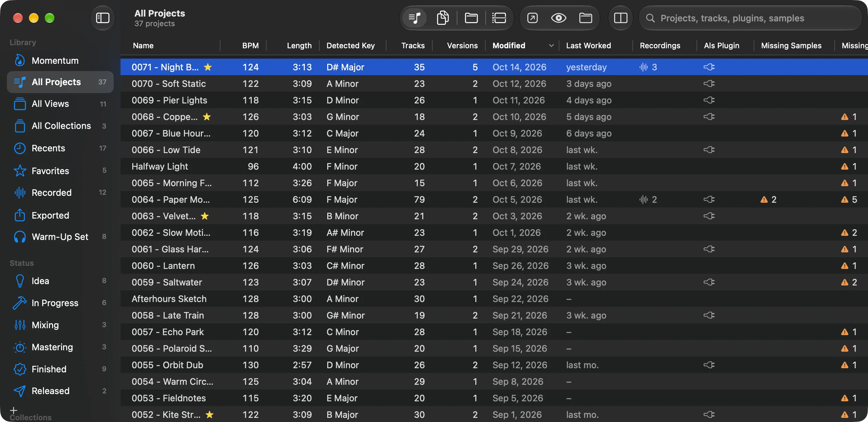The height and width of the screenshot is (422, 868).
Task: Select the Recorded sidebar item
Action: pyautogui.click(x=60, y=193)
